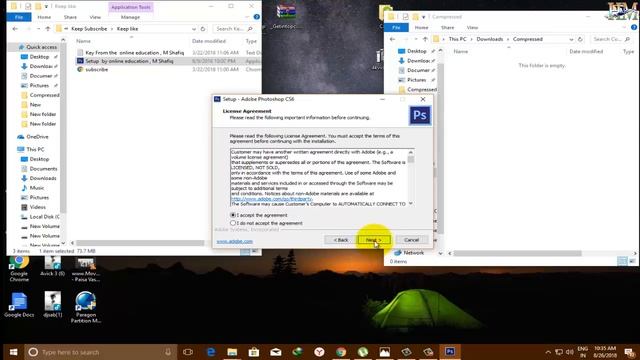
Task: Switch Compressed window to details view
Action: tap(622, 261)
